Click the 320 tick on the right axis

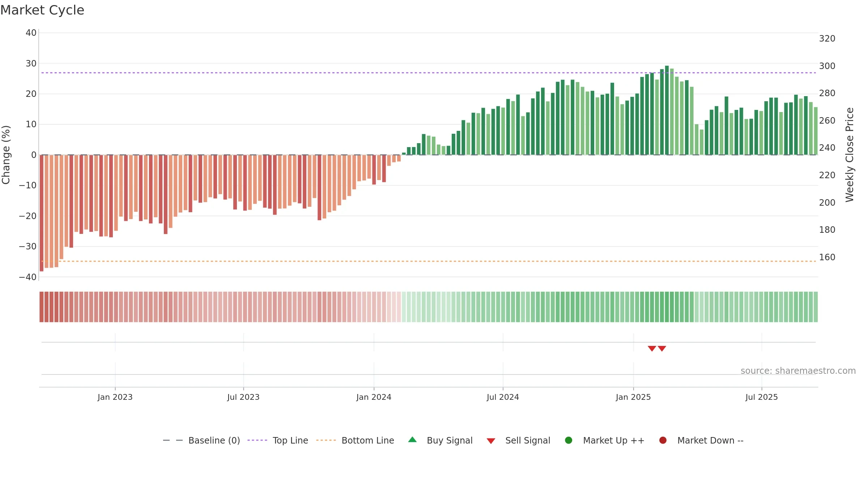coord(827,39)
